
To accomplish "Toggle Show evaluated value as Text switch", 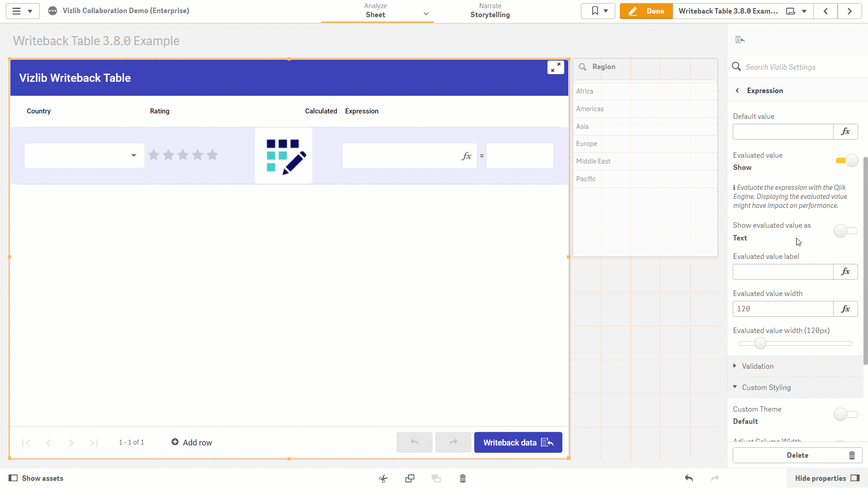I will point(845,231).
